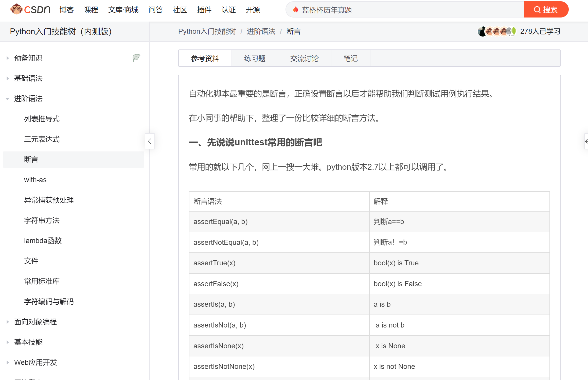Collapse the sidebar using left chevron handle
The width and height of the screenshot is (588, 380).
150,141
